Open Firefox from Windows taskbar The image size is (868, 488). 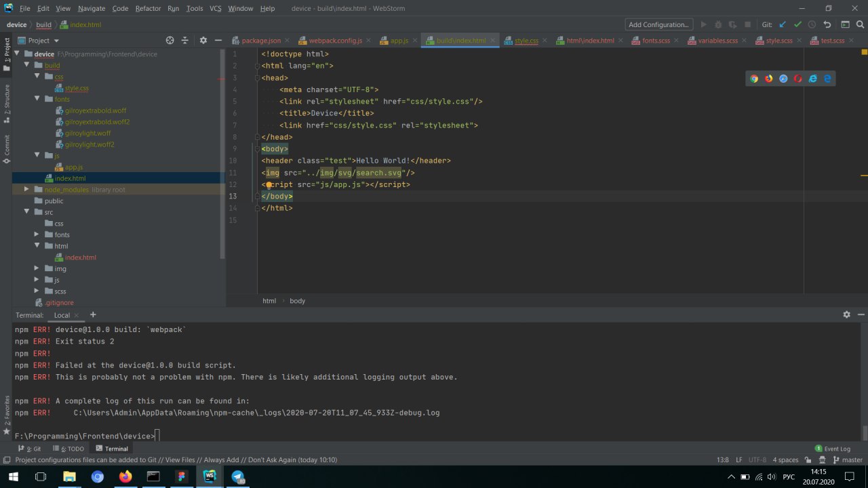coord(125,476)
